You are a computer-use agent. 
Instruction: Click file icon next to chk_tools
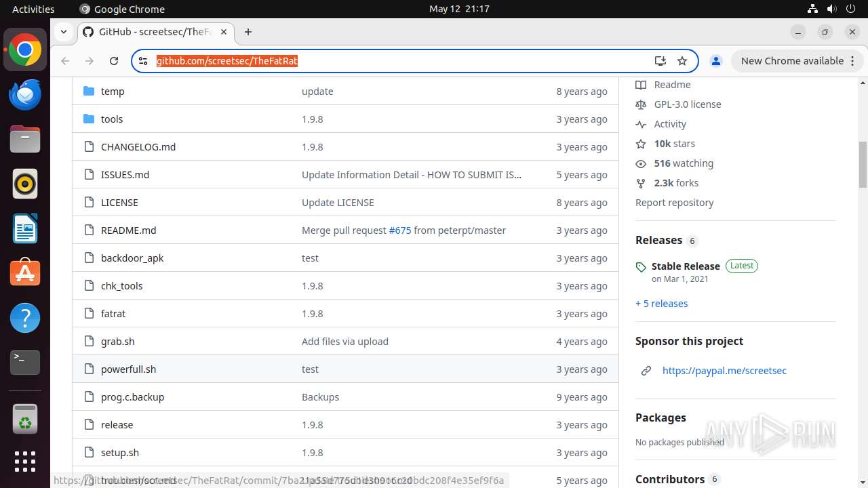88,285
